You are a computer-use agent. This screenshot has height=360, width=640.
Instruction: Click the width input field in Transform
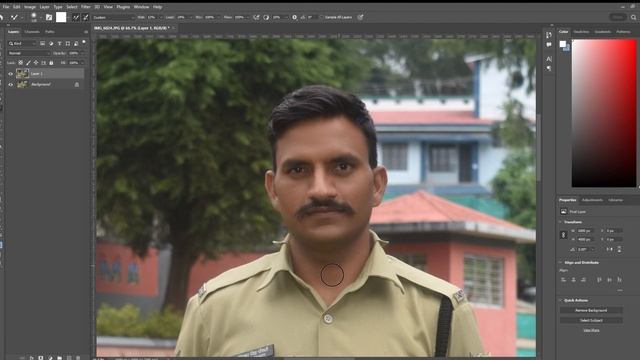586,231
